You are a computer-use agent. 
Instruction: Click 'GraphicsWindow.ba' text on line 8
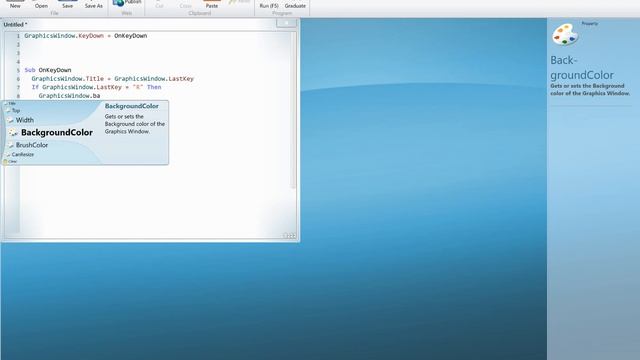tap(69, 96)
